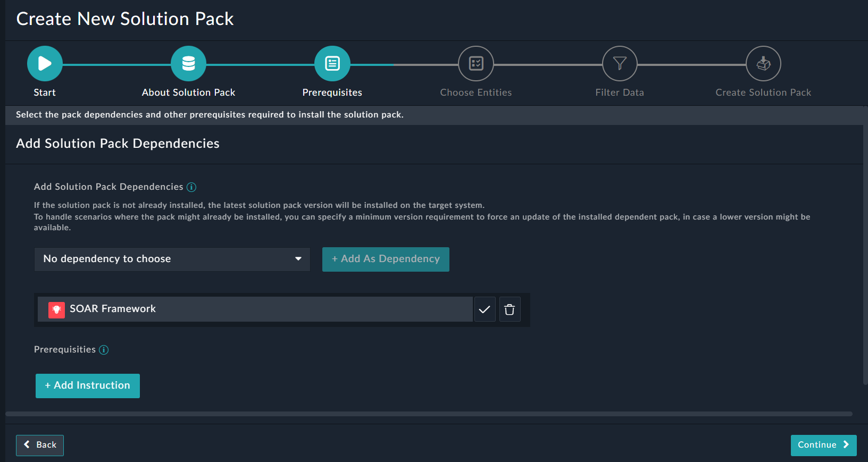
Task: Toggle the checkmark on SOAR Framework row
Action: [485, 309]
